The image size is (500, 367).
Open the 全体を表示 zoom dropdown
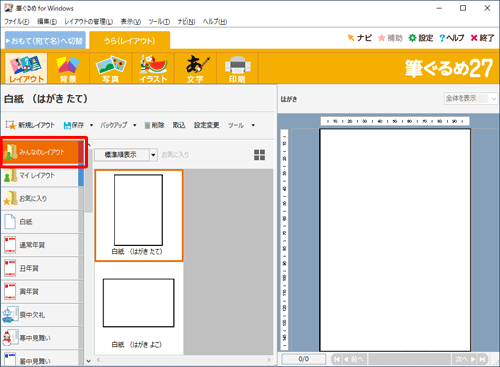471,98
